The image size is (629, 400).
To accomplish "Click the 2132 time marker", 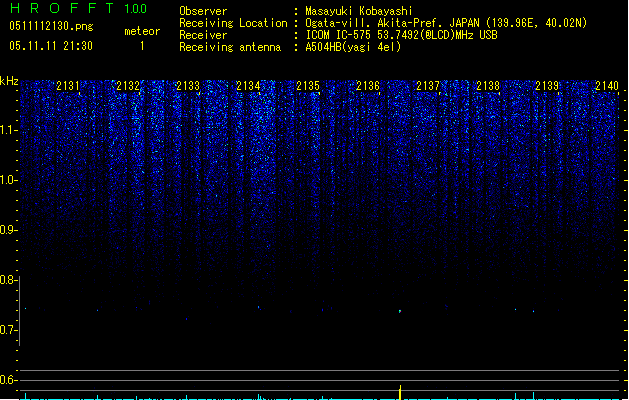I will [128, 86].
